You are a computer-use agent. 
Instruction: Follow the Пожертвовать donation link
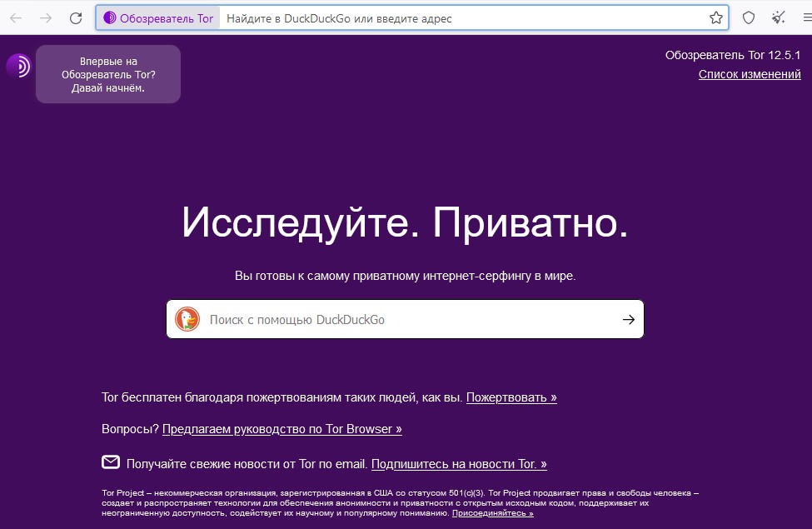[x=511, y=397]
